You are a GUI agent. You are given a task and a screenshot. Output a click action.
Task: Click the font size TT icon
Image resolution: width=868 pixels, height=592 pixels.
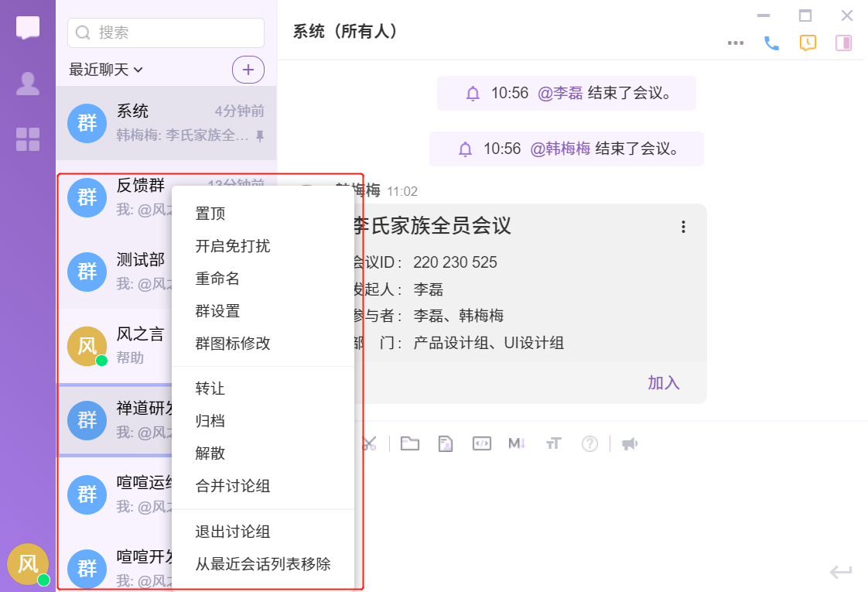[553, 443]
